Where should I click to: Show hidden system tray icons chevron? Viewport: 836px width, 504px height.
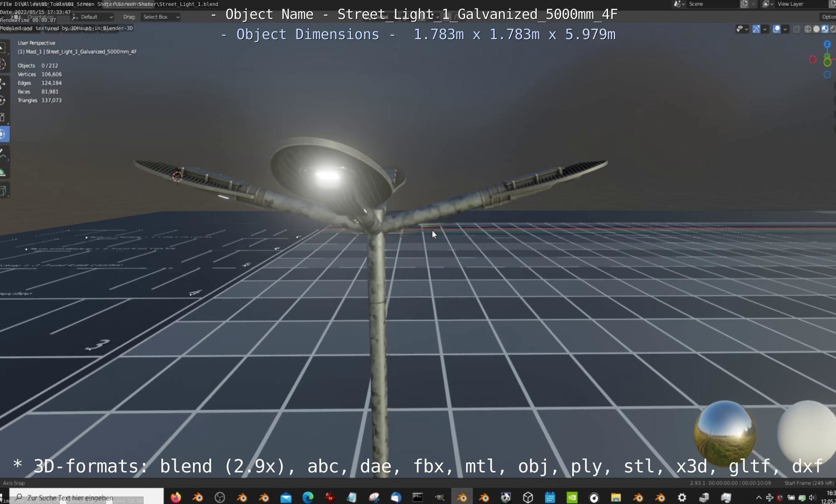point(758,498)
